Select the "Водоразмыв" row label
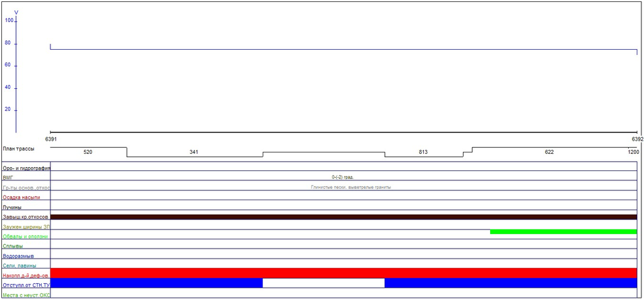Viewport: 644px width, 299px height. pyautogui.click(x=18, y=256)
